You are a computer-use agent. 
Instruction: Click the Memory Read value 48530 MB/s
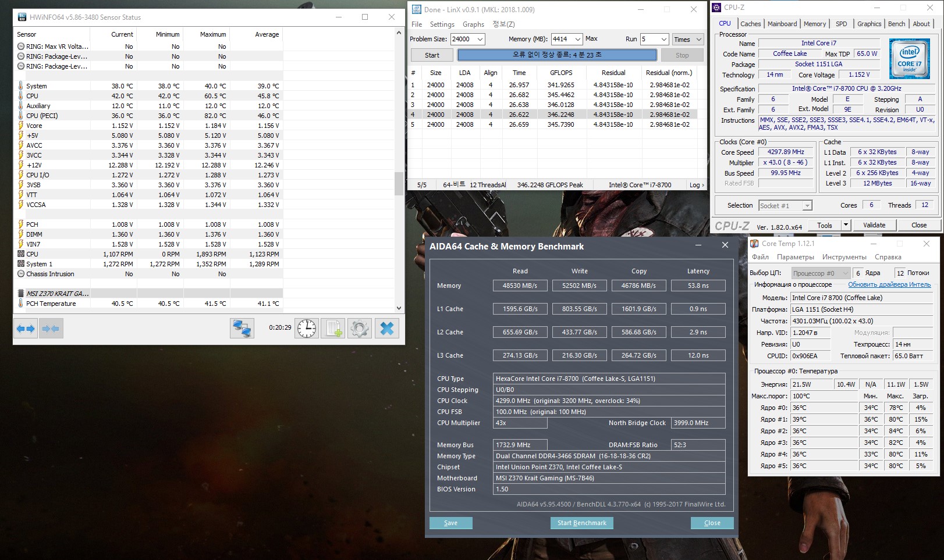(x=520, y=286)
